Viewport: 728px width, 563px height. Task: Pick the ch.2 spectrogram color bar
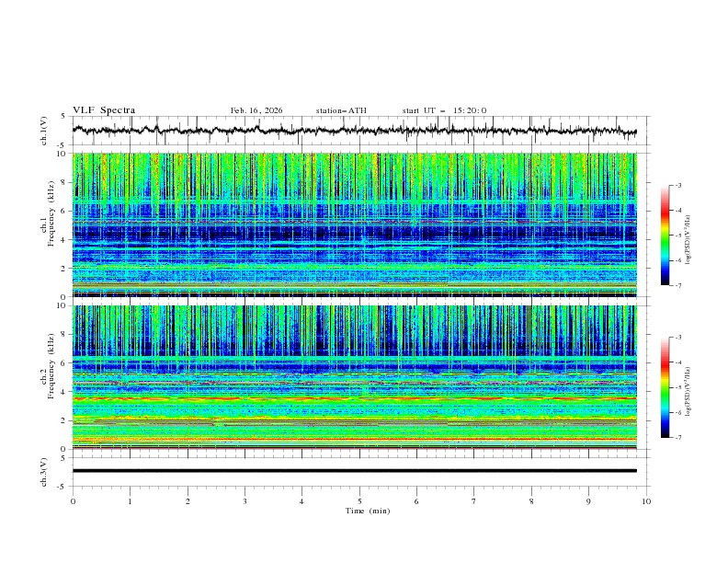tap(665, 387)
